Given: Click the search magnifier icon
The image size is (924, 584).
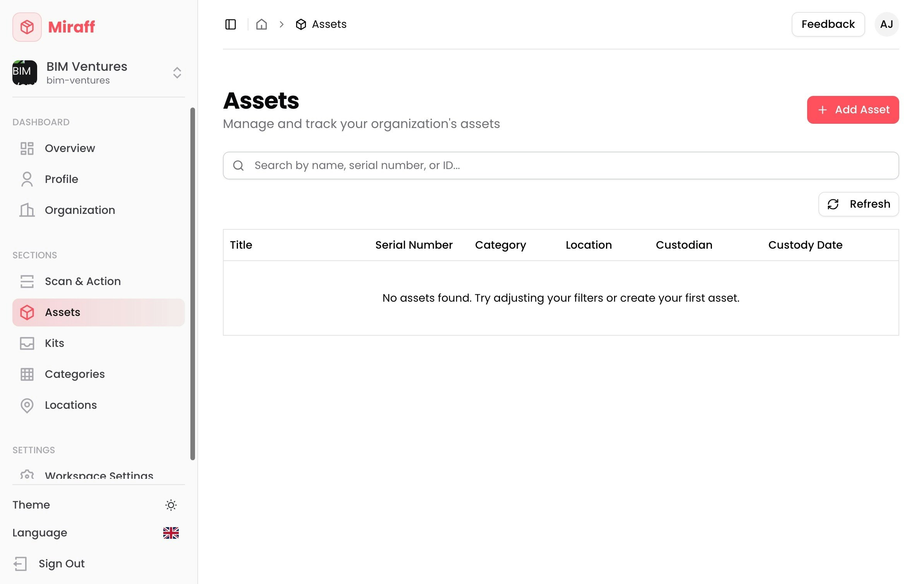Looking at the screenshot, I should tap(238, 166).
